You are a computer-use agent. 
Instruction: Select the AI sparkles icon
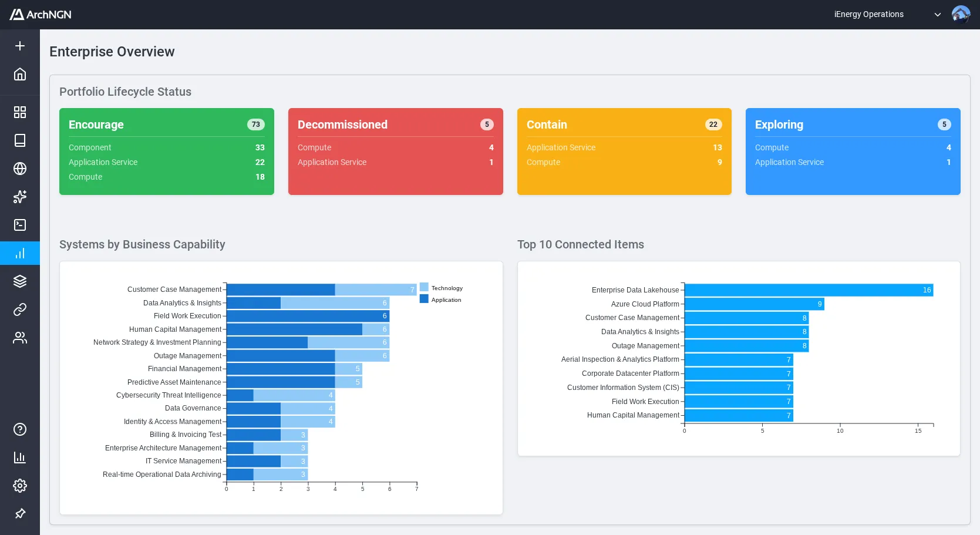pos(20,197)
